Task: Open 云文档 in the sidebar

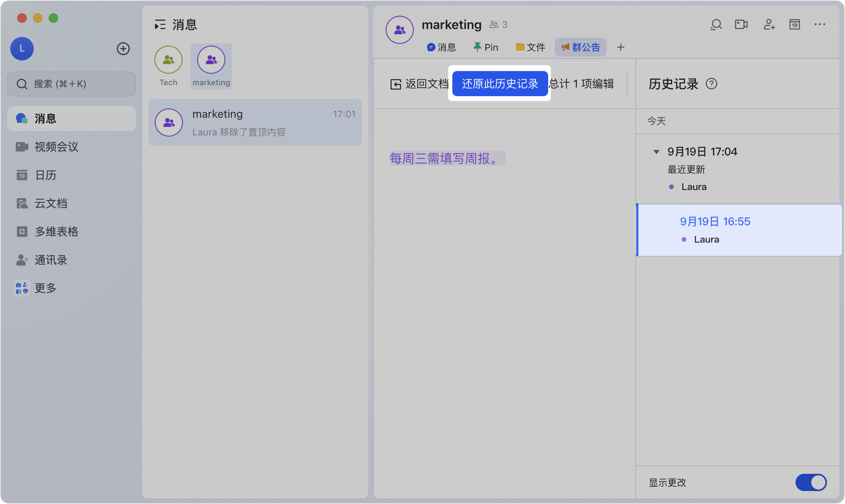Action: 51,203
